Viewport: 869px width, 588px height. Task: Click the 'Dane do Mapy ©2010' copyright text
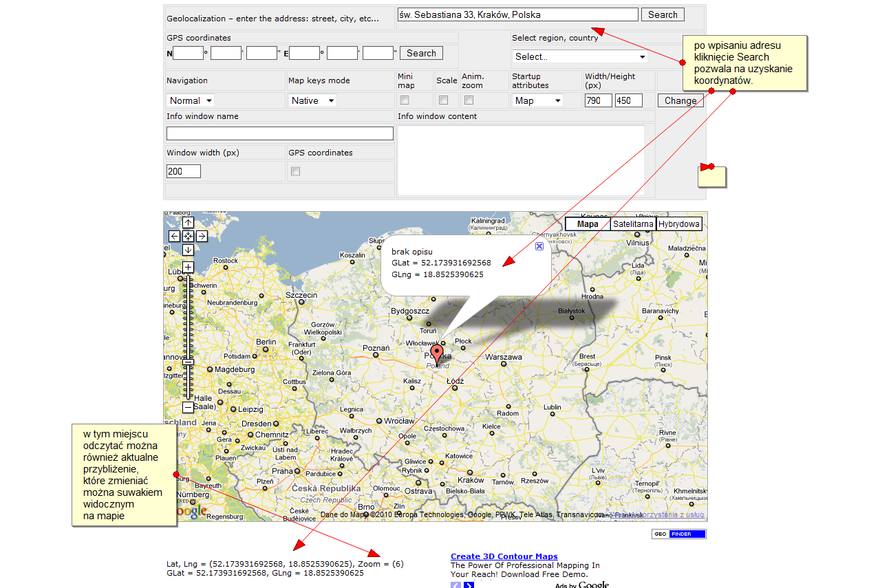click(357, 514)
